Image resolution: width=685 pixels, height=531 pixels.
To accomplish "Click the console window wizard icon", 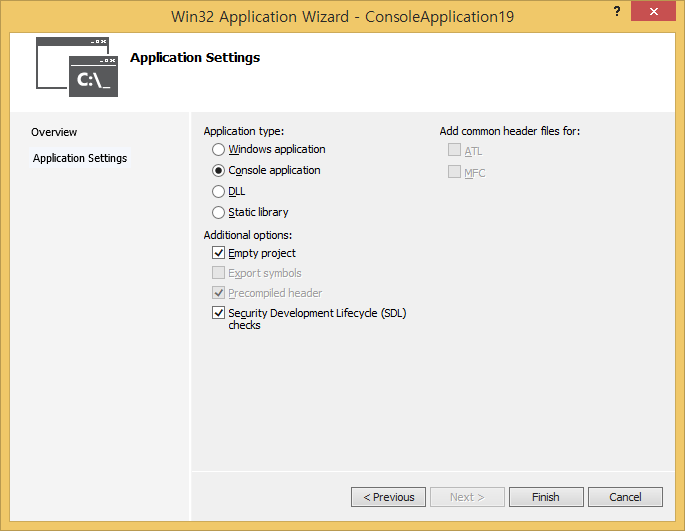I will tap(77, 67).
